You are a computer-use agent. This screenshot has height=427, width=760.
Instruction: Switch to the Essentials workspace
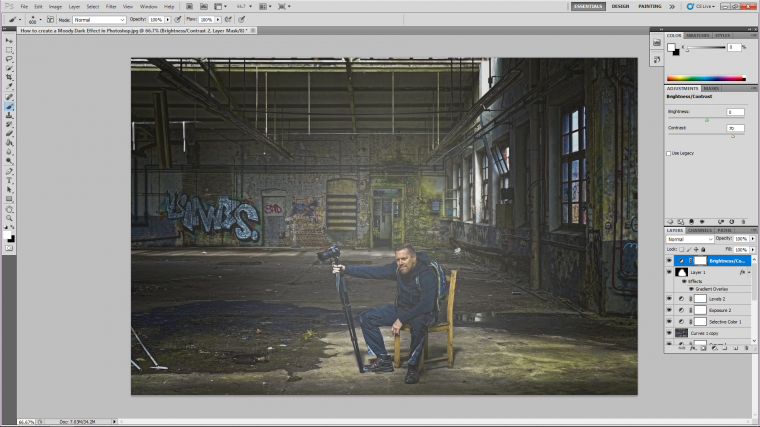(x=588, y=6)
